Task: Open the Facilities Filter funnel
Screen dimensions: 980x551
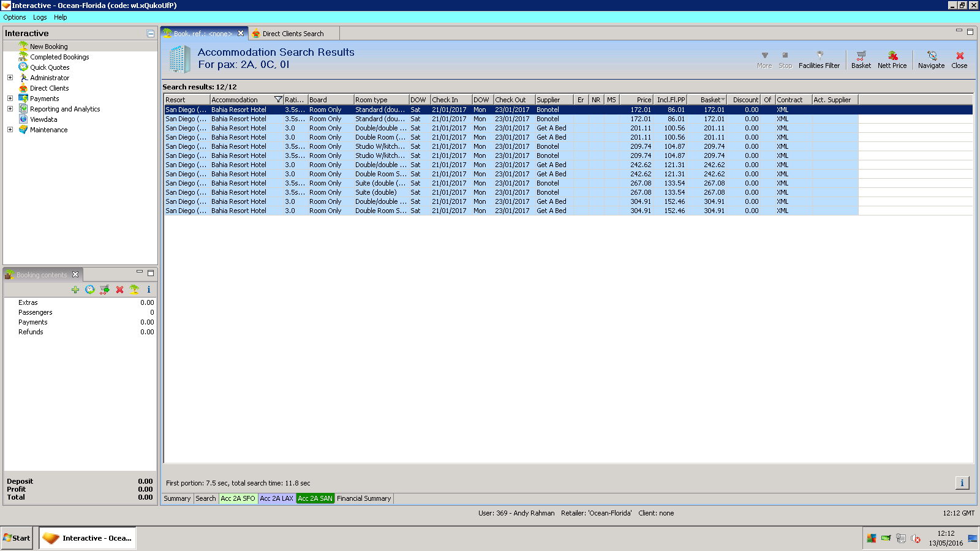Action: 819,56
